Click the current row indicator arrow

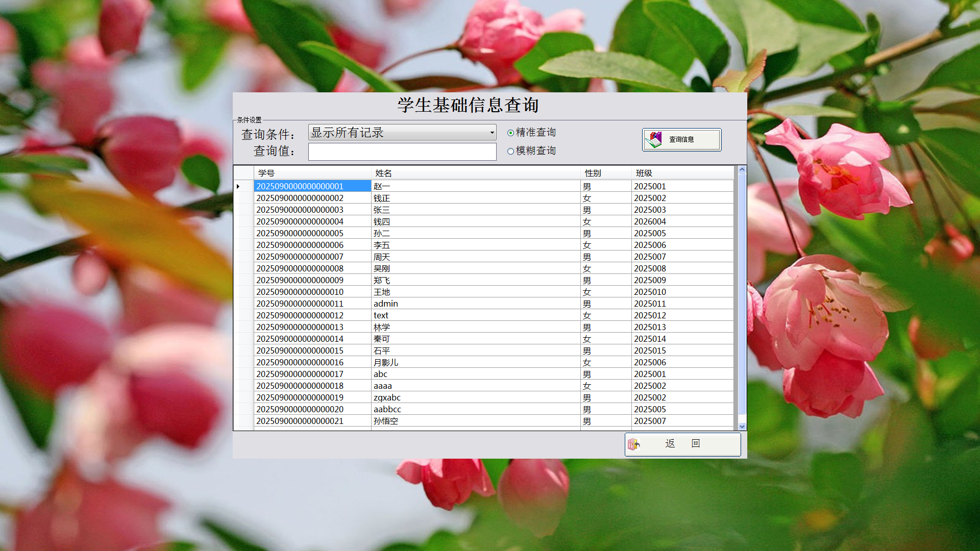coord(238,186)
